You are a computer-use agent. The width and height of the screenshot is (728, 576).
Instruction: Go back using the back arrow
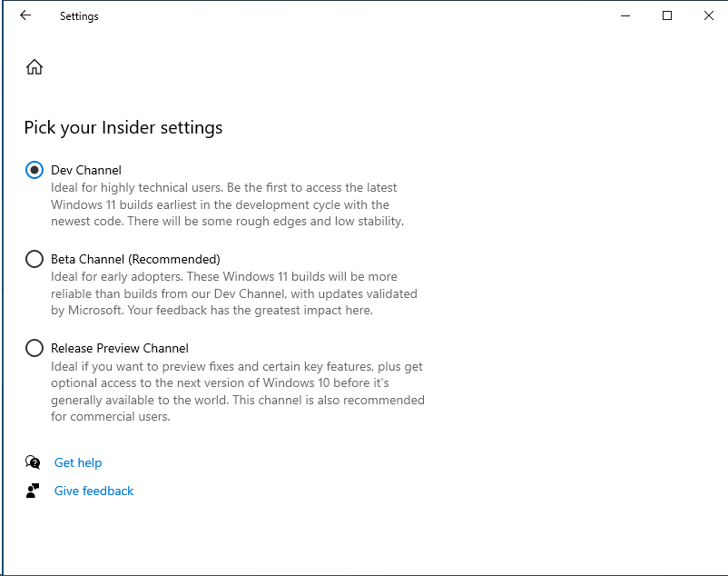pyautogui.click(x=25, y=15)
